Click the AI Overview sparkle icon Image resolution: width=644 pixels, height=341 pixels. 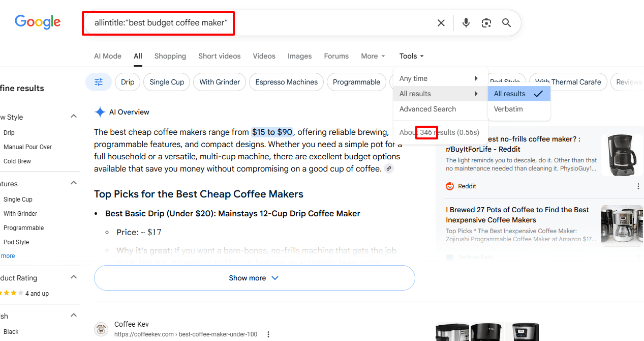coord(100,112)
